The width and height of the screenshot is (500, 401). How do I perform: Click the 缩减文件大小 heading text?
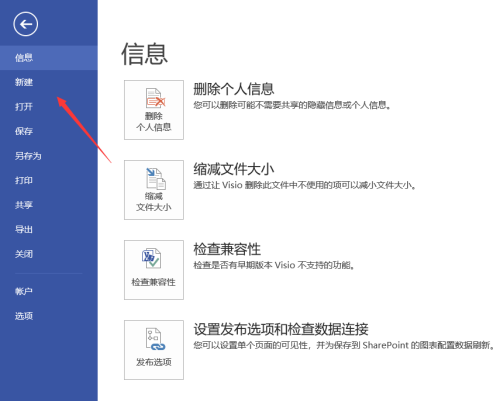pyautogui.click(x=234, y=169)
